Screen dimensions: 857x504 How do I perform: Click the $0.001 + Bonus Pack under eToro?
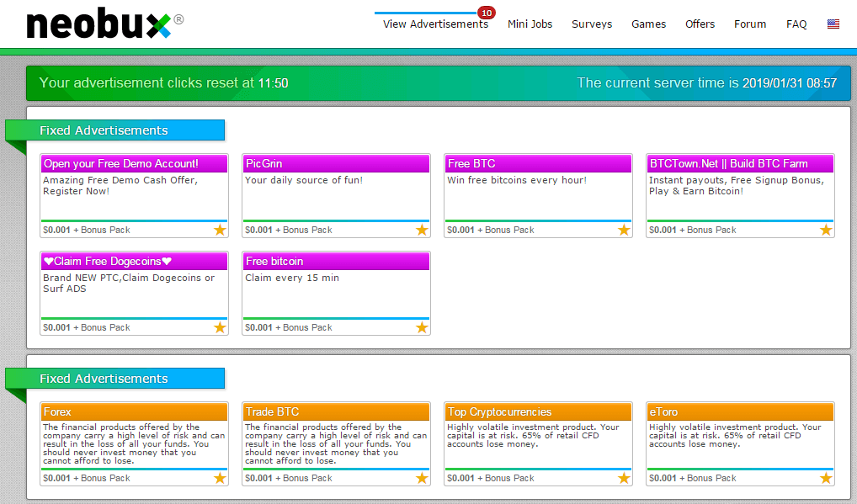[x=693, y=478]
